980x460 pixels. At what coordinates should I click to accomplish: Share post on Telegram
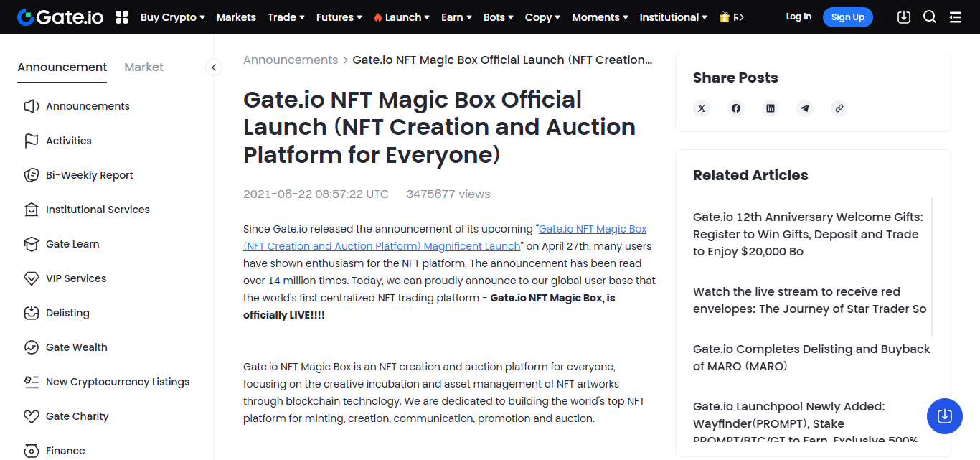805,108
